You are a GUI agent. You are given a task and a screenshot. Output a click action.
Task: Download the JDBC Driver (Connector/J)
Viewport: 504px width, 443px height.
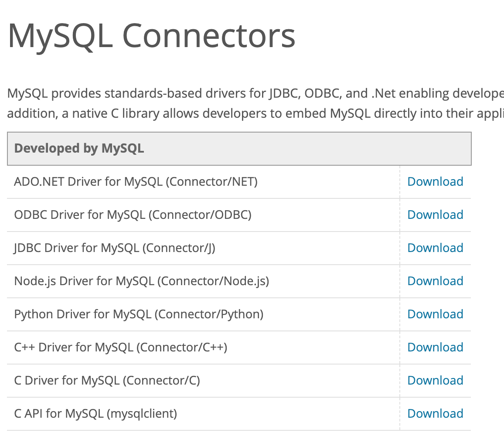pos(435,248)
